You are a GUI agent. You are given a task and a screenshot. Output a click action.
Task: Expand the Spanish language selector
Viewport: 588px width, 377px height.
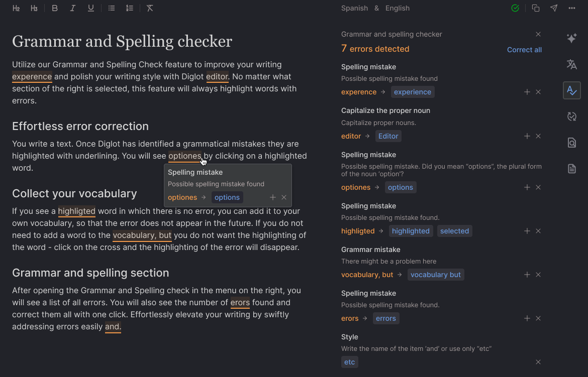354,8
